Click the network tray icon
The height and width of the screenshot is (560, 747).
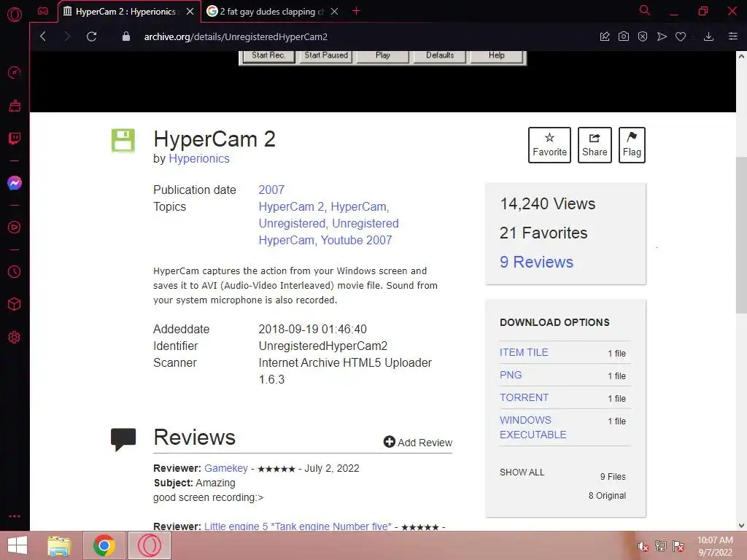tap(660, 546)
